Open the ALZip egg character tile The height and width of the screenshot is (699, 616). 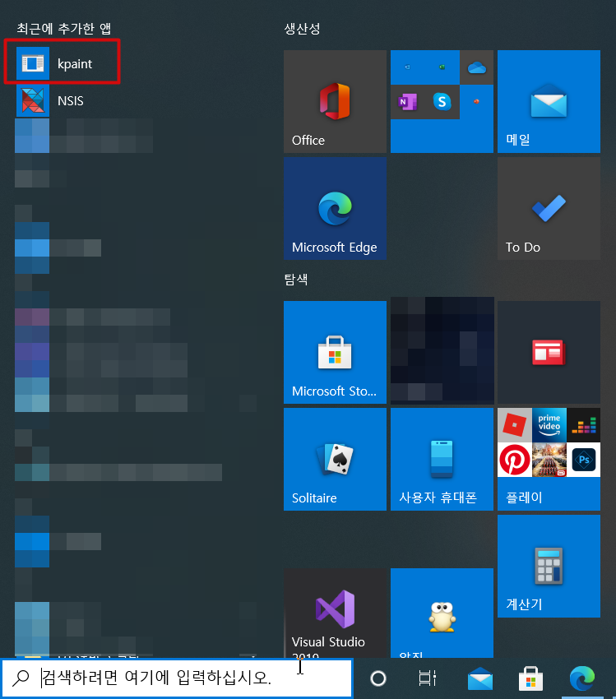[442, 613]
